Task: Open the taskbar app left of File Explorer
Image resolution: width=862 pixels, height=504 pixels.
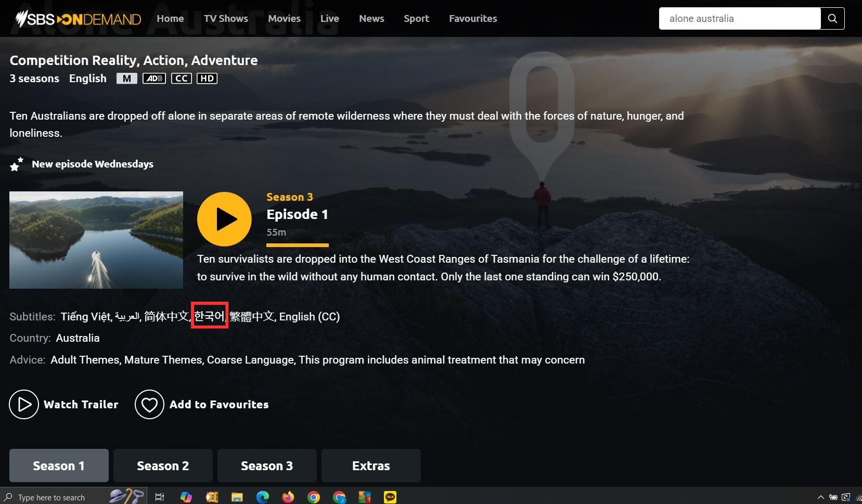Action: (x=212, y=497)
